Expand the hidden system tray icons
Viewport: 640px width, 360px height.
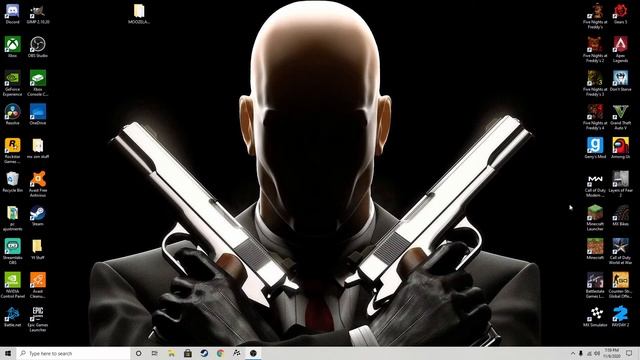(573, 353)
